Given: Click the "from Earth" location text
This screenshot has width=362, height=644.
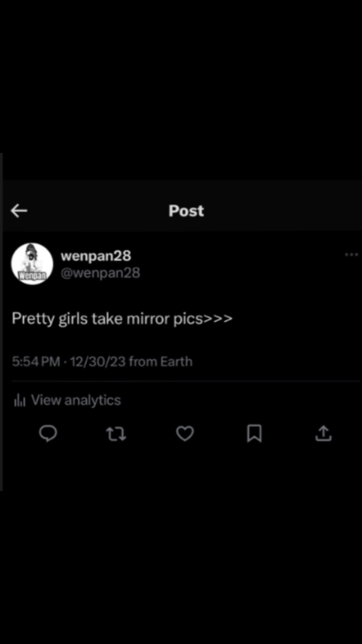Looking at the screenshot, I should tap(161, 362).
